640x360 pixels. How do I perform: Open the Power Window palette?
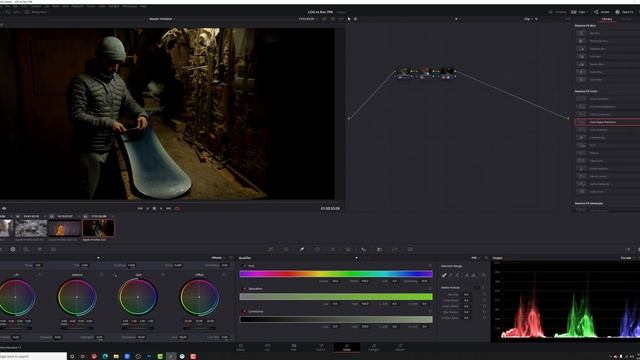317,249
